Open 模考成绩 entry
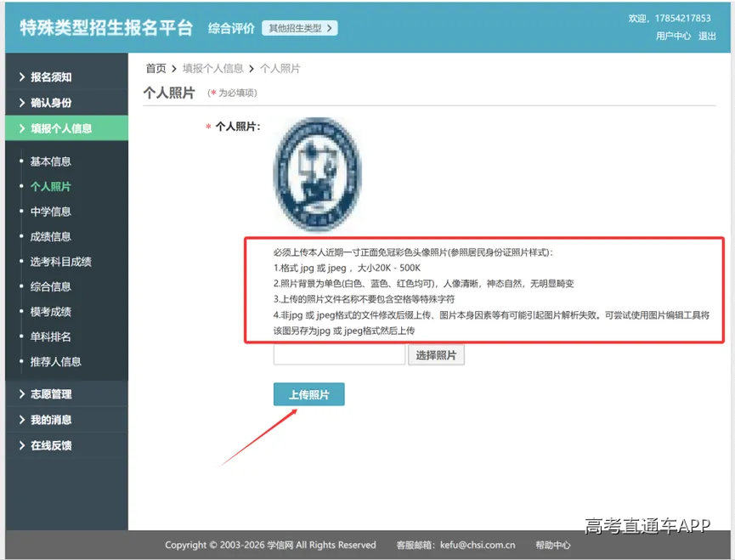The height and width of the screenshot is (560, 735). (x=51, y=312)
